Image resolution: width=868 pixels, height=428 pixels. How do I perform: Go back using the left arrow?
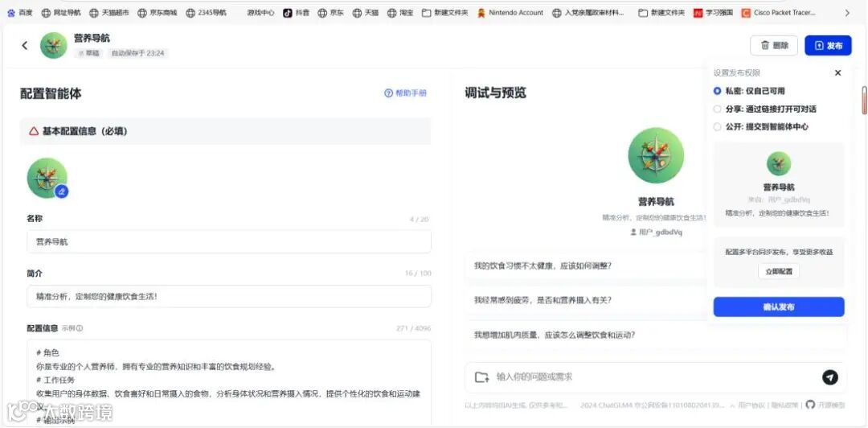pyautogui.click(x=24, y=46)
